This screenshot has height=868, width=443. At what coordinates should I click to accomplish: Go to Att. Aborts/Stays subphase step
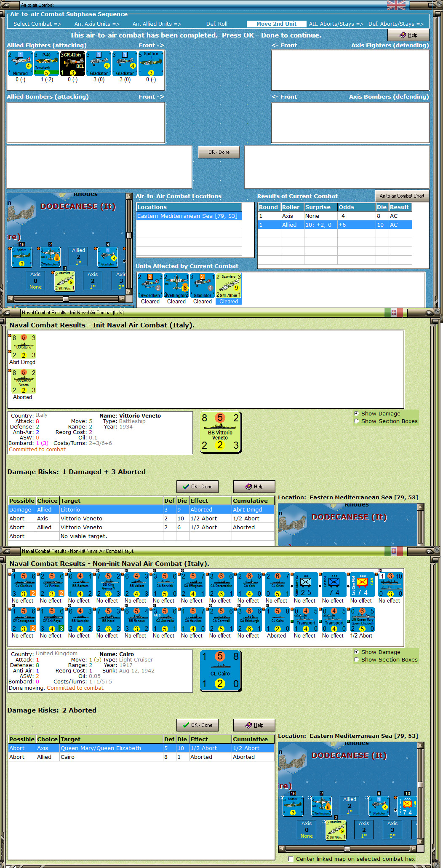pos(336,24)
